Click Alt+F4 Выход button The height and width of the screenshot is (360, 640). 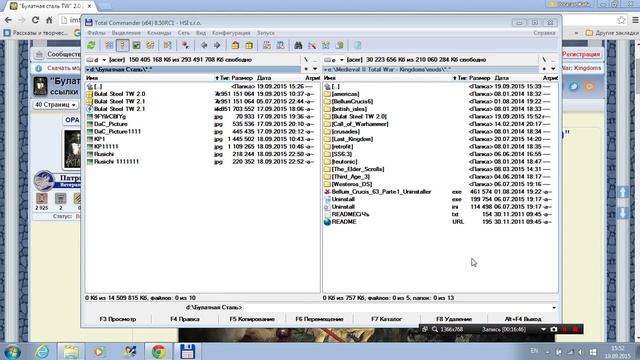point(523,319)
